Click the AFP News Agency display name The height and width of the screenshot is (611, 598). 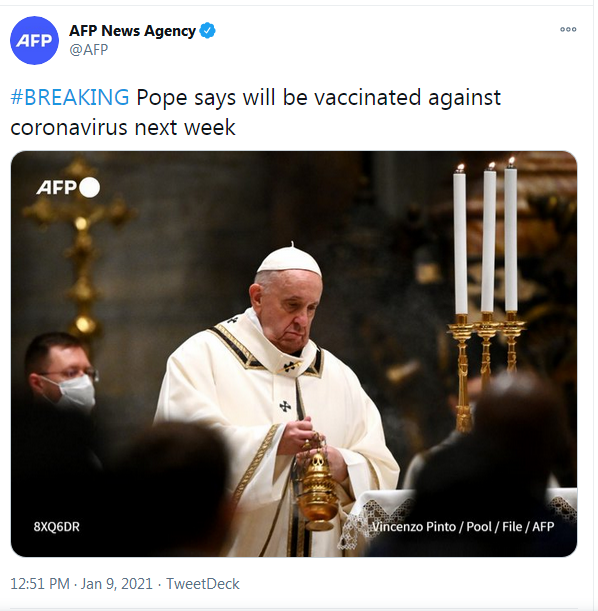click(132, 30)
